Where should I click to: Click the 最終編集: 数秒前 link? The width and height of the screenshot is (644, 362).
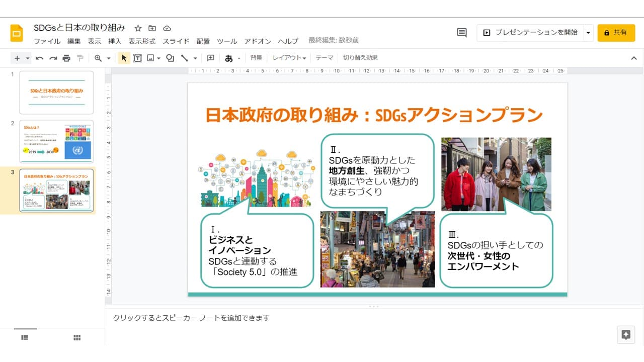click(334, 40)
